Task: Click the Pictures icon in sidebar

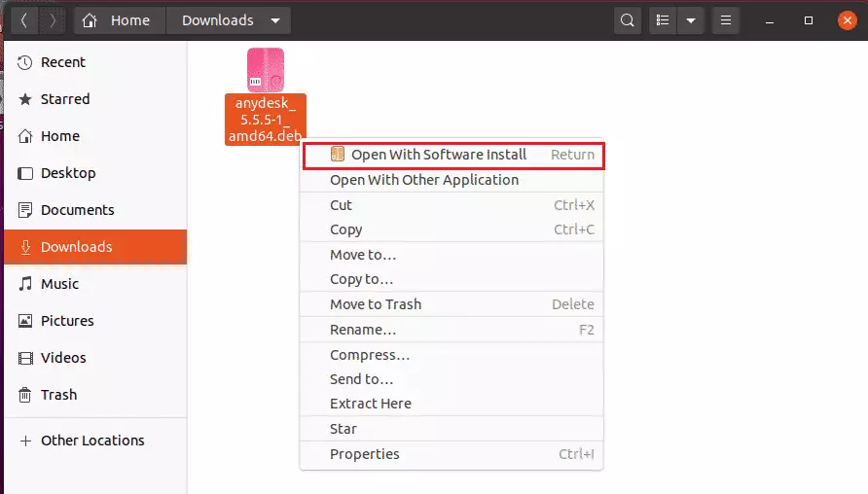Action: pos(25,321)
